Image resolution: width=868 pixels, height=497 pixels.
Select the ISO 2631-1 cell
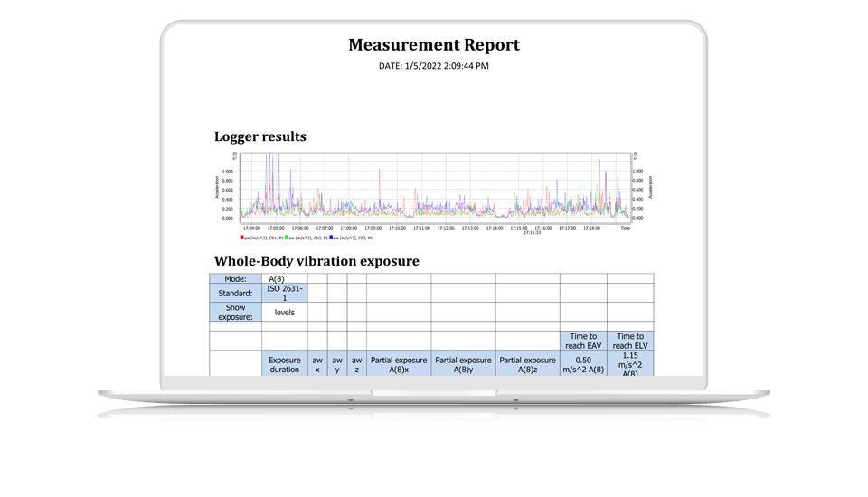click(x=285, y=293)
